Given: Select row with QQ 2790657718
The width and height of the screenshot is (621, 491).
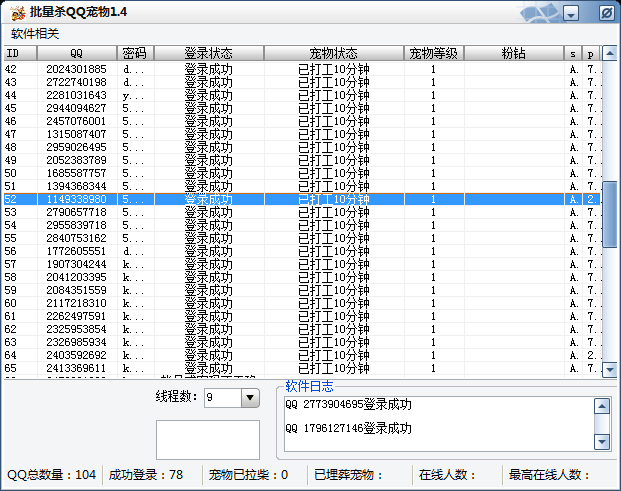Looking at the screenshot, I should (302, 212).
